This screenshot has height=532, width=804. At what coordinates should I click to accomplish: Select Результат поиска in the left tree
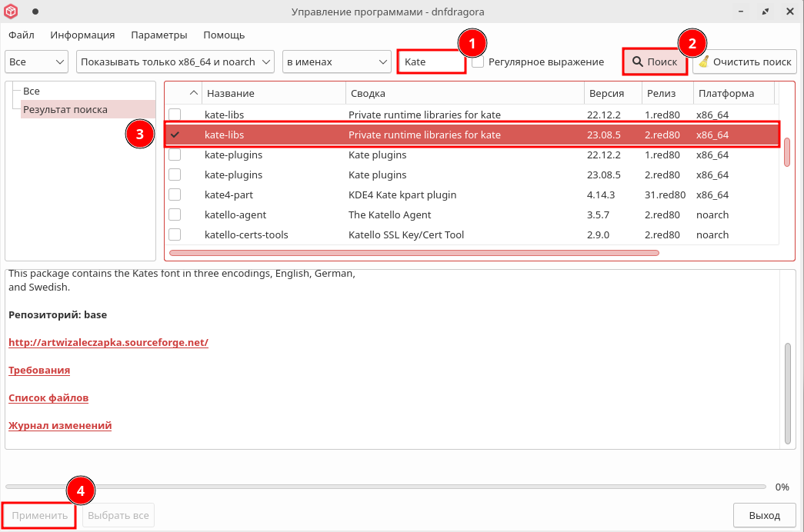pos(65,109)
